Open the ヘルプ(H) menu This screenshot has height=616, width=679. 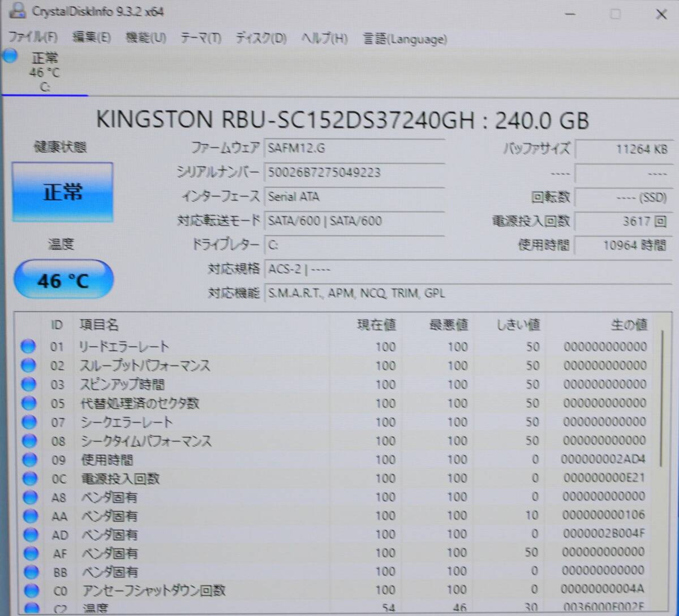click(x=324, y=38)
